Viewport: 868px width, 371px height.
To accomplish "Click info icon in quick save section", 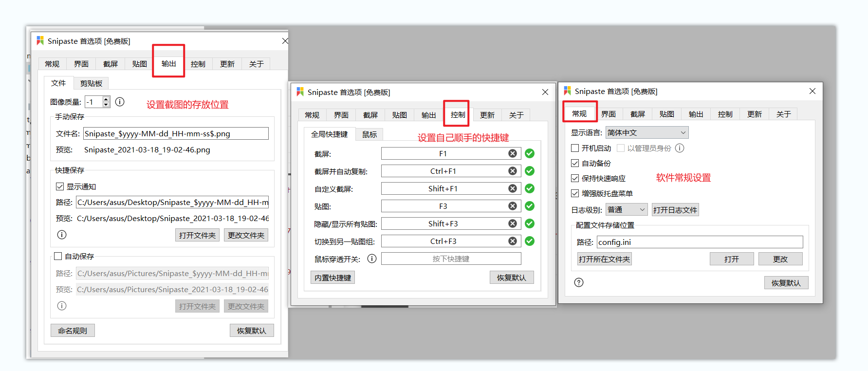I will pyautogui.click(x=62, y=235).
